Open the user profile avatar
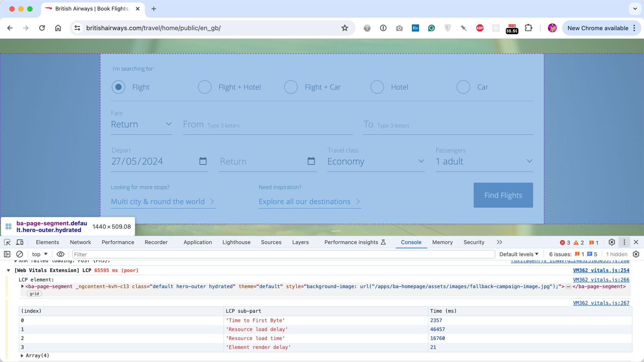 tap(552, 28)
